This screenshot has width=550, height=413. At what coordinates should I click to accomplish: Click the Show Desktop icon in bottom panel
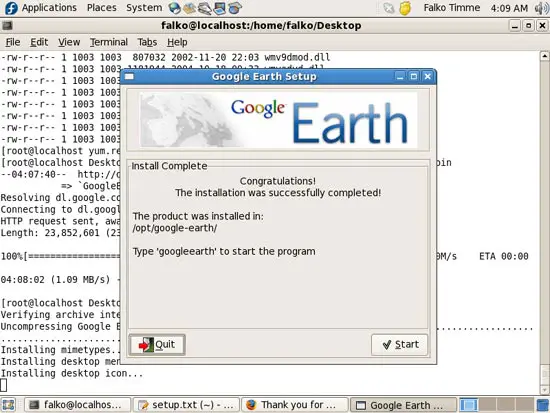(9, 405)
